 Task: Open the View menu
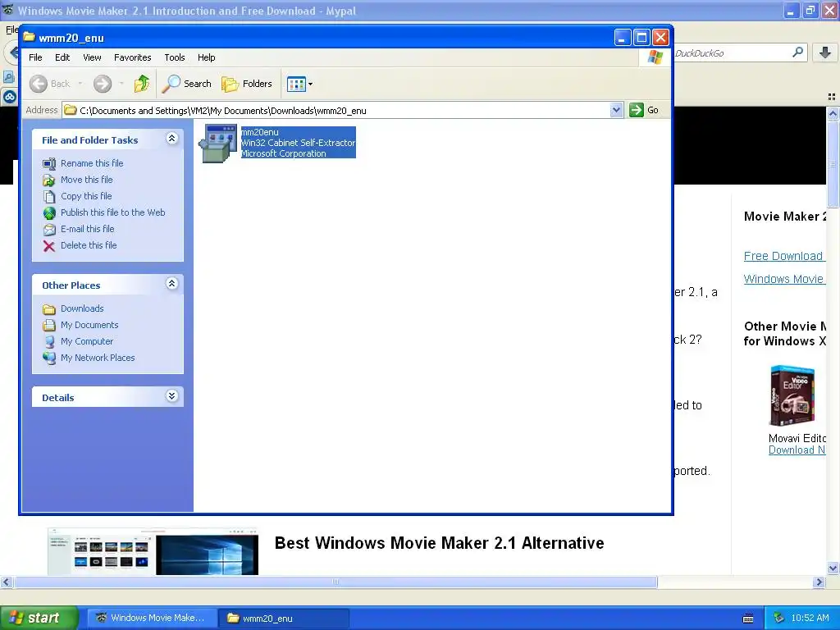pyautogui.click(x=92, y=57)
